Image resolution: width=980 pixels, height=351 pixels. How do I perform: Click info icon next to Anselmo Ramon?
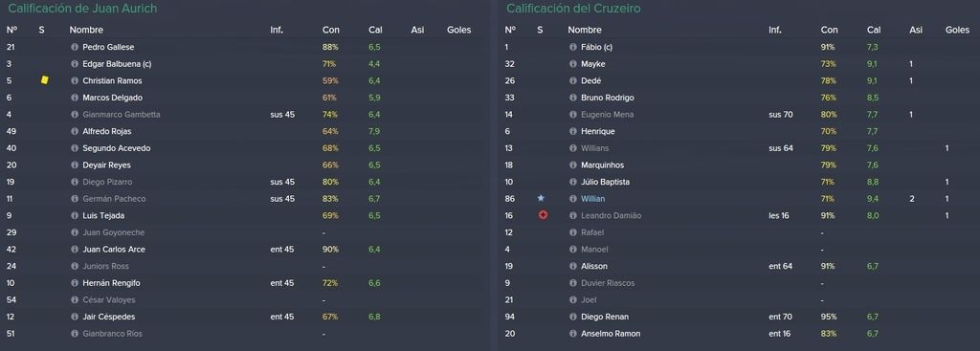572,334
